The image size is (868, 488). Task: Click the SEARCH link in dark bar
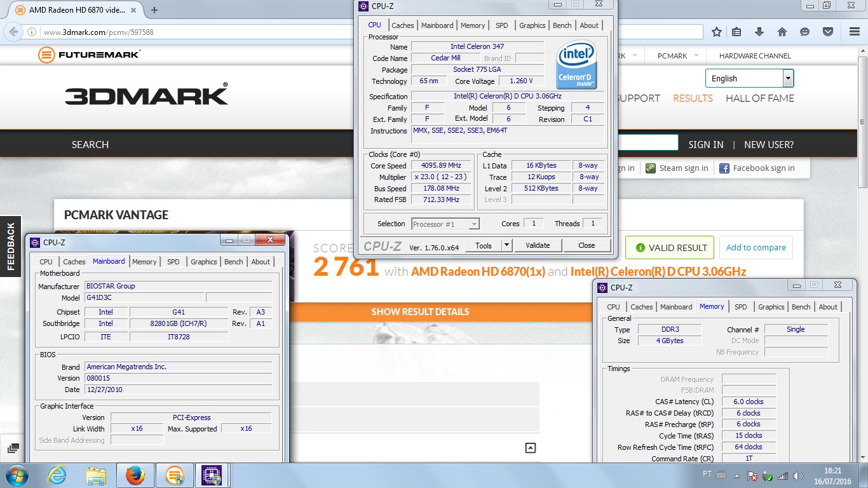click(90, 145)
